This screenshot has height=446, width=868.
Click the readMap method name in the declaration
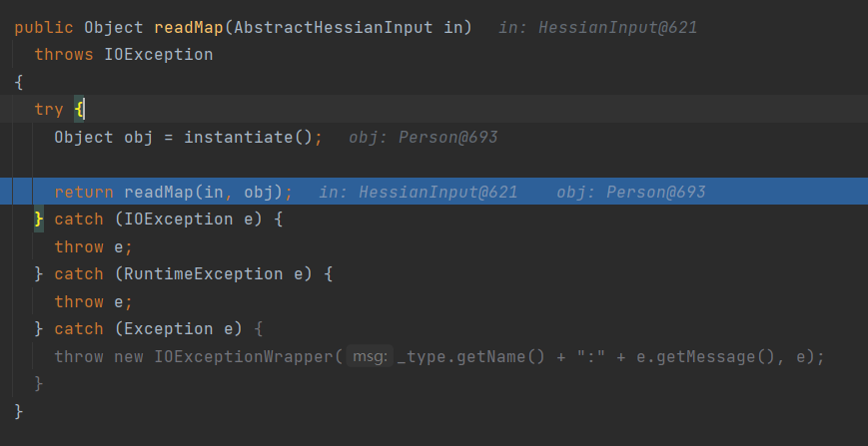point(188,27)
